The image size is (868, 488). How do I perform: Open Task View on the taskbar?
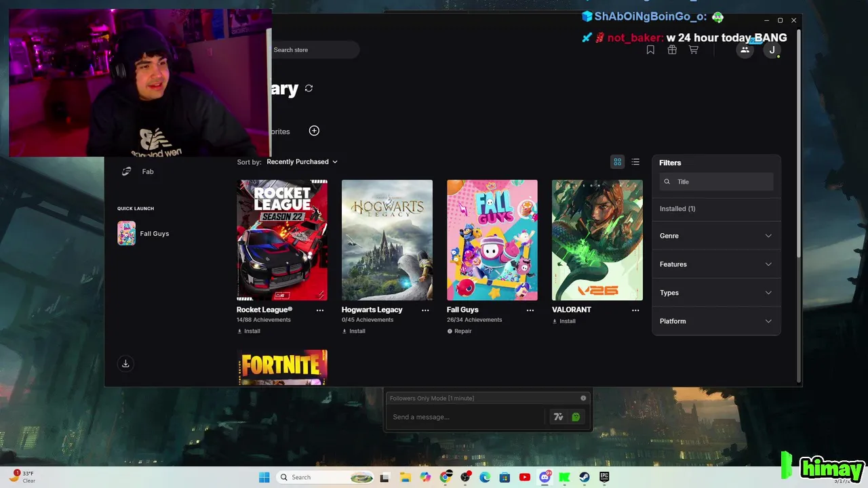click(x=384, y=477)
